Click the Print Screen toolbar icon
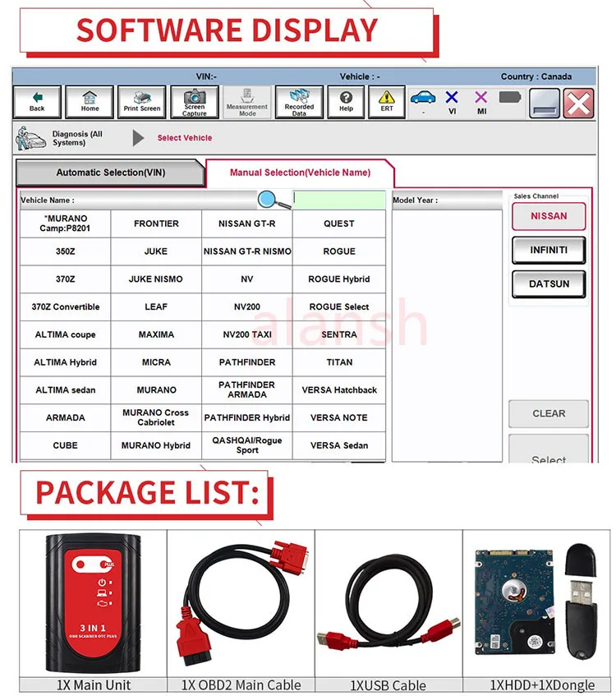 pos(141,102)
